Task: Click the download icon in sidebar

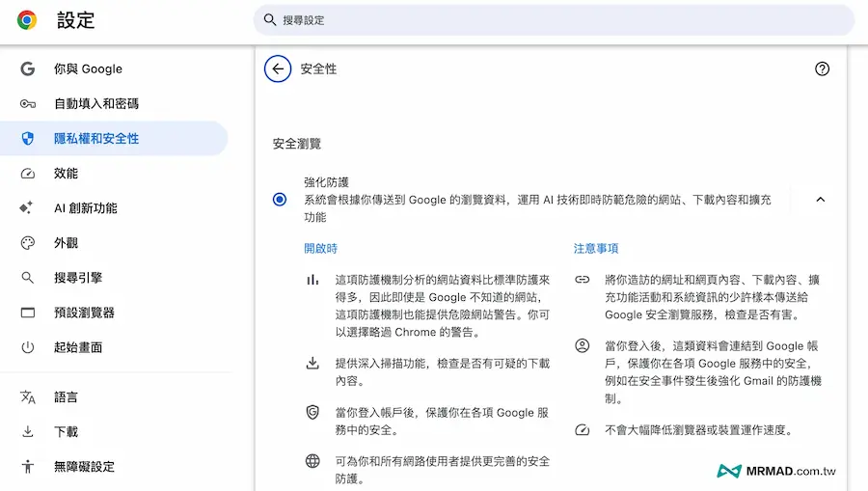Action: [28, 432]
